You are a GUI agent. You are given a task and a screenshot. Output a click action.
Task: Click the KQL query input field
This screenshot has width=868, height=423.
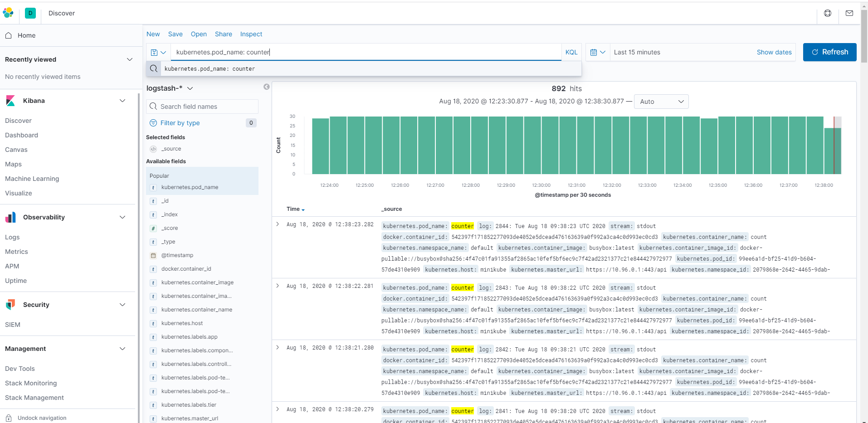(x=366, y=52)
